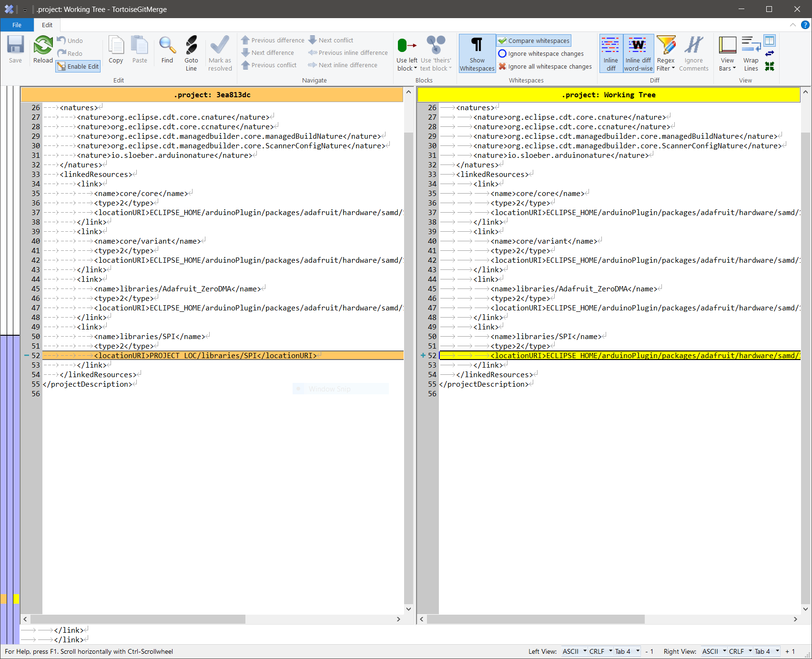Open the File menu

click(x=17, y=25)
